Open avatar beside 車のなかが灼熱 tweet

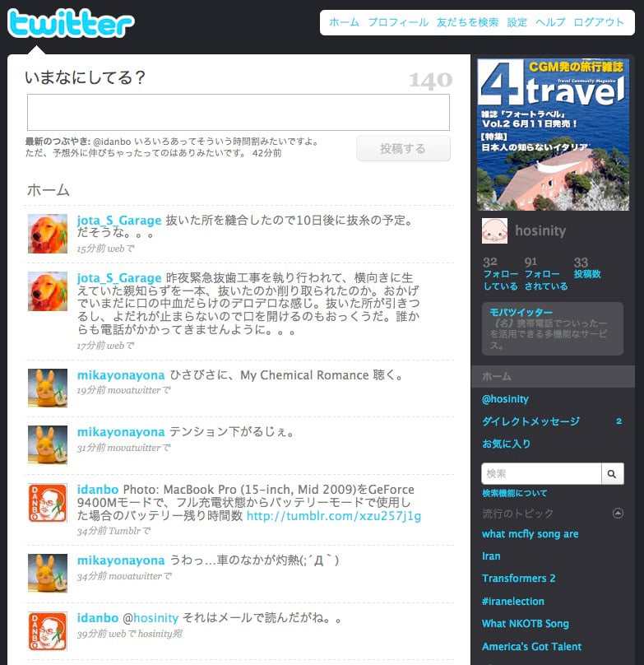(48, 573)
